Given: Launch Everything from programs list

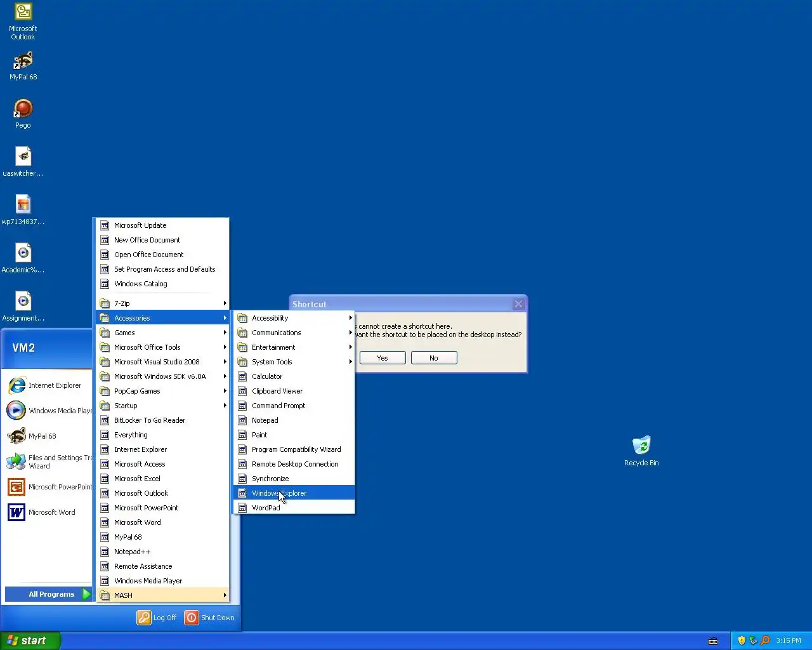Looking at the screenshot, I should 162,435.
